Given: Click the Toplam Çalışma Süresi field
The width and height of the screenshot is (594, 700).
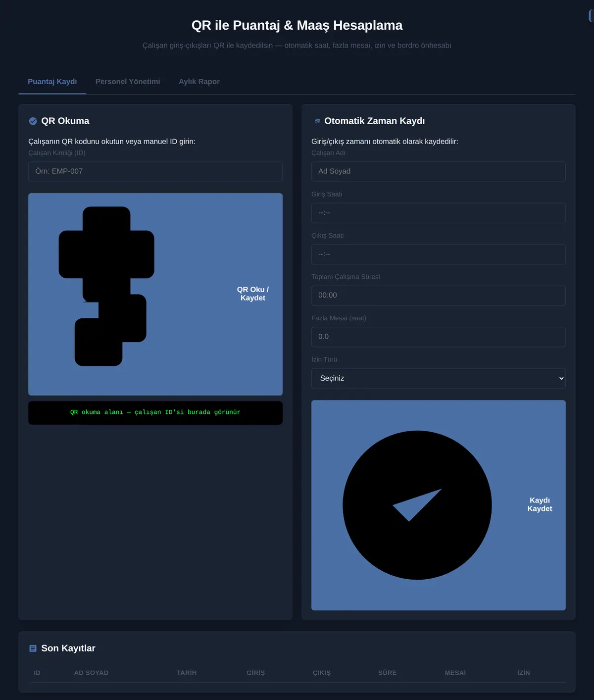Looking at the screenshot, I should tap(439, 296).
